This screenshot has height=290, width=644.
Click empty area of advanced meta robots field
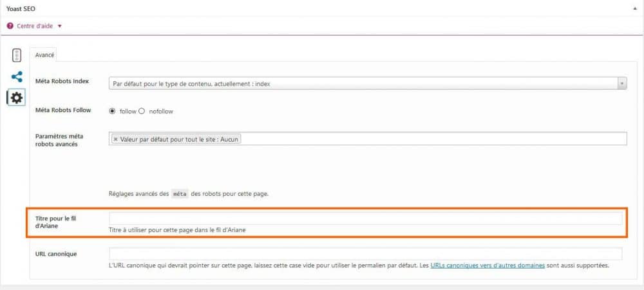point(431,139)
